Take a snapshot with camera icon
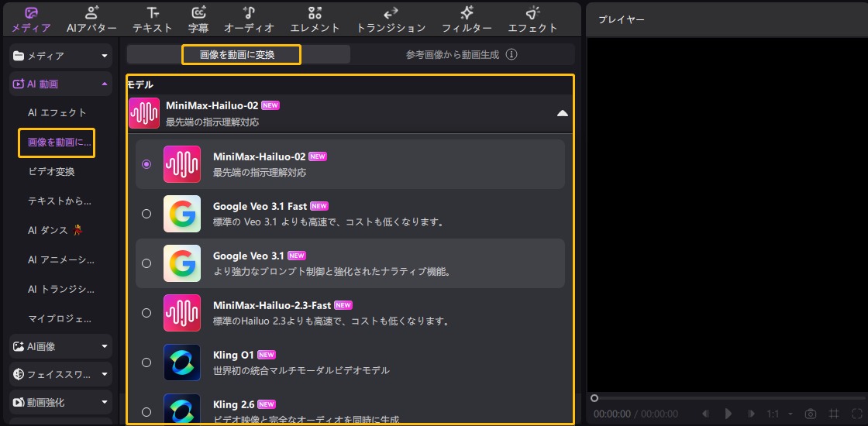This screenshot has width=868, height=426. pyautogui.click(x=811, y=414)
